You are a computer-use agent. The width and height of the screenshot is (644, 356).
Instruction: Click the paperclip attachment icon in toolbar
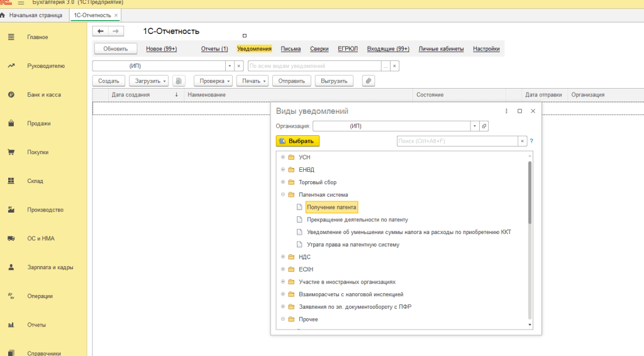coord(369,81)
